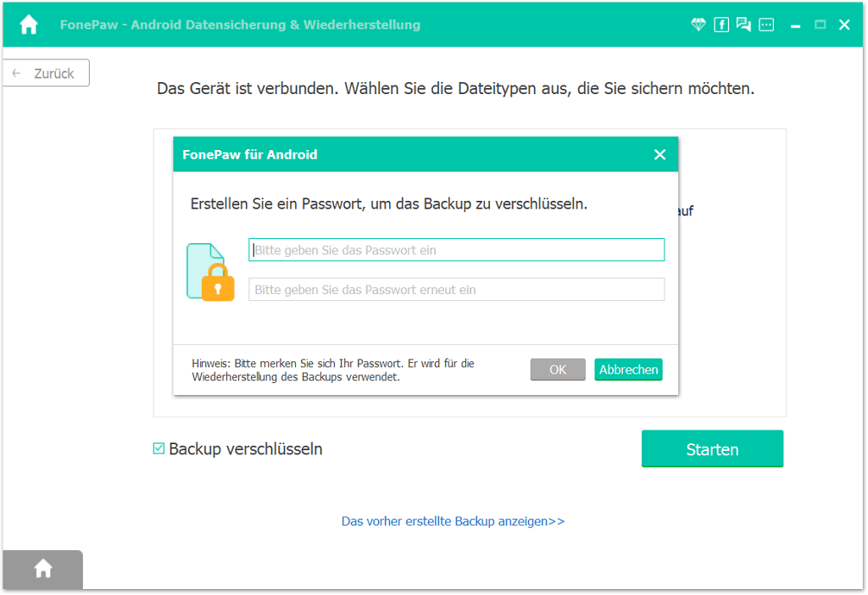Click the OK button in password dialog
The height and width of the screenshot is (595, 868).
(558, 370)
